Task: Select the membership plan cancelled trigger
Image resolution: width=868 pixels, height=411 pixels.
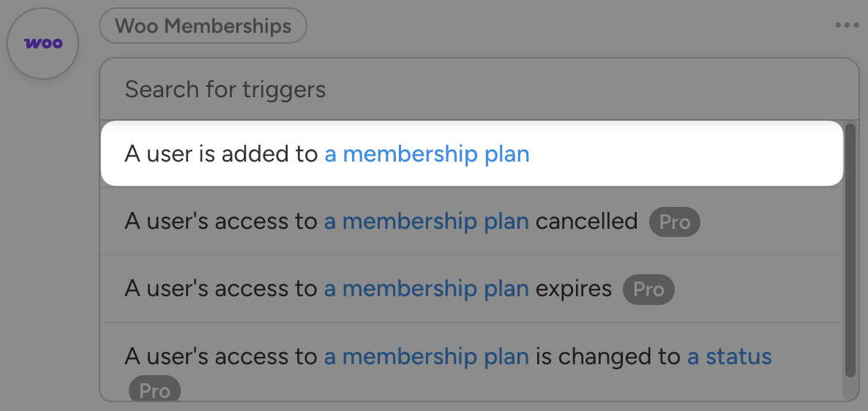Action: click(x=220, y=222)
